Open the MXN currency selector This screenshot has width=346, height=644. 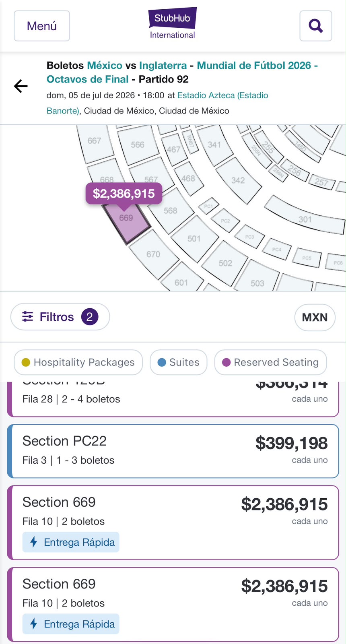pos(315,317)
